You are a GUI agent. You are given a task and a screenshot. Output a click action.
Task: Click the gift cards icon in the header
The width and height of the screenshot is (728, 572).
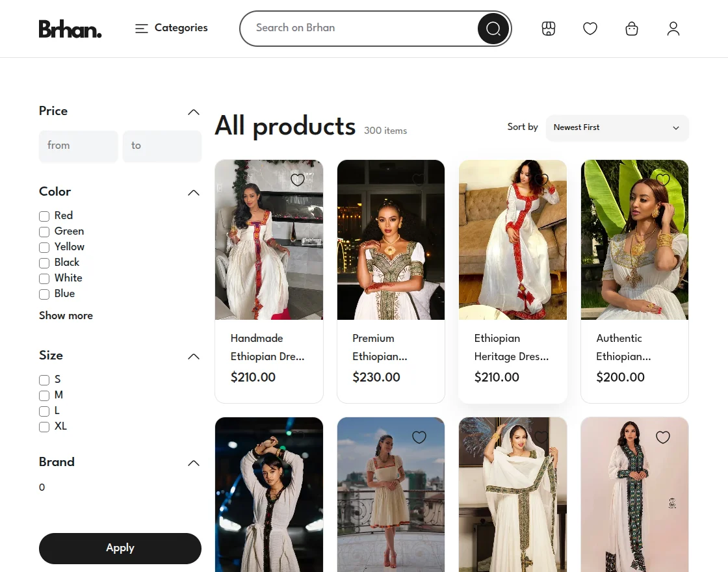(549, 29)
